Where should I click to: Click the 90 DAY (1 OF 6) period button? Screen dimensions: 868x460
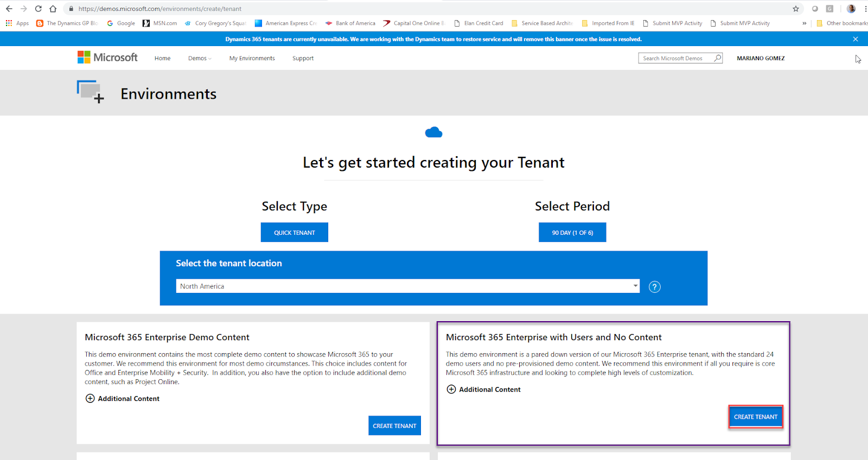click(572, 232)
